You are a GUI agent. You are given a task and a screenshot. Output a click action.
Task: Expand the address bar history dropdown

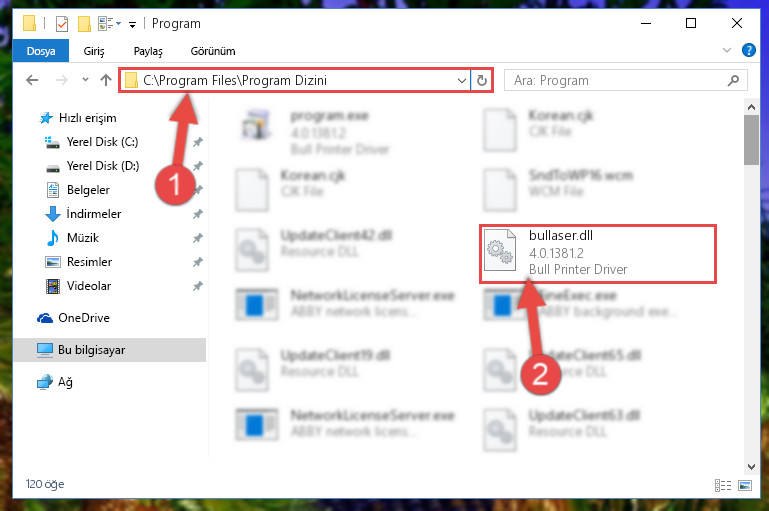(x=461, y=80)
